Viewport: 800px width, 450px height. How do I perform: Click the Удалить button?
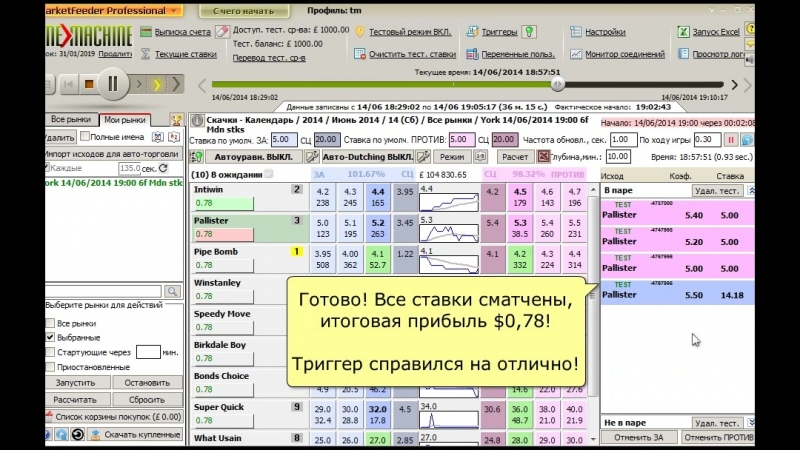click(x=60, y=137)
